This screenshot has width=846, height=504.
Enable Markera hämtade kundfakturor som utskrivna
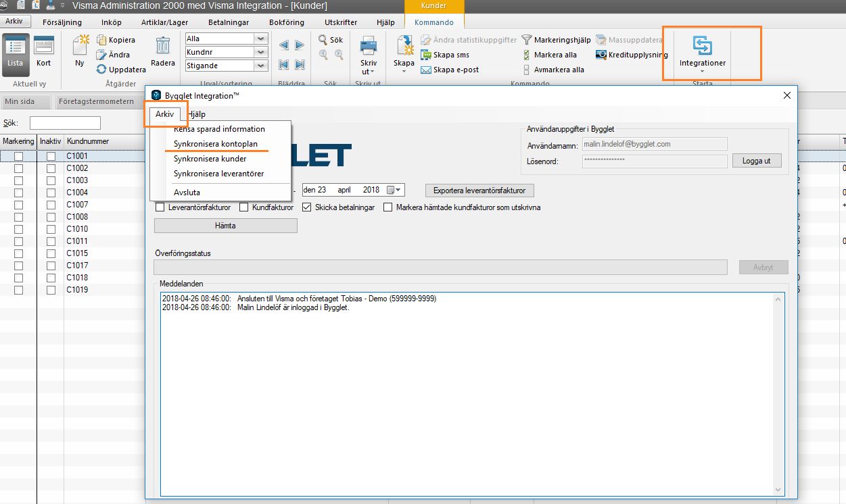pyautogui.click(x=388, y=207)
